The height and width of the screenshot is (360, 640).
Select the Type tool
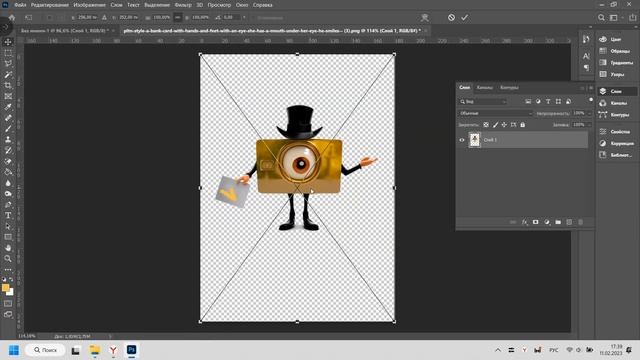[x=8, y=216]
